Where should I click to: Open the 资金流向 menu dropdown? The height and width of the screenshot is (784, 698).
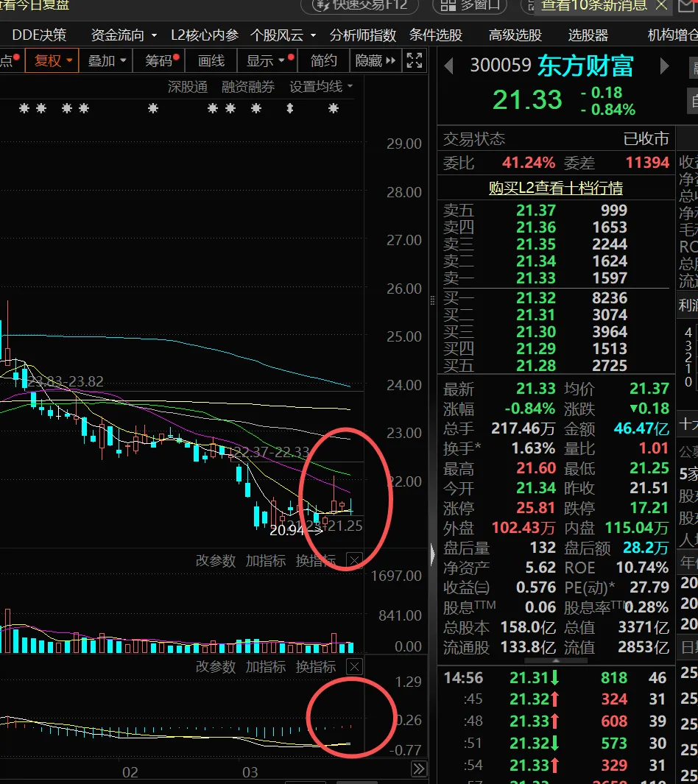click(x=124, y=35)
